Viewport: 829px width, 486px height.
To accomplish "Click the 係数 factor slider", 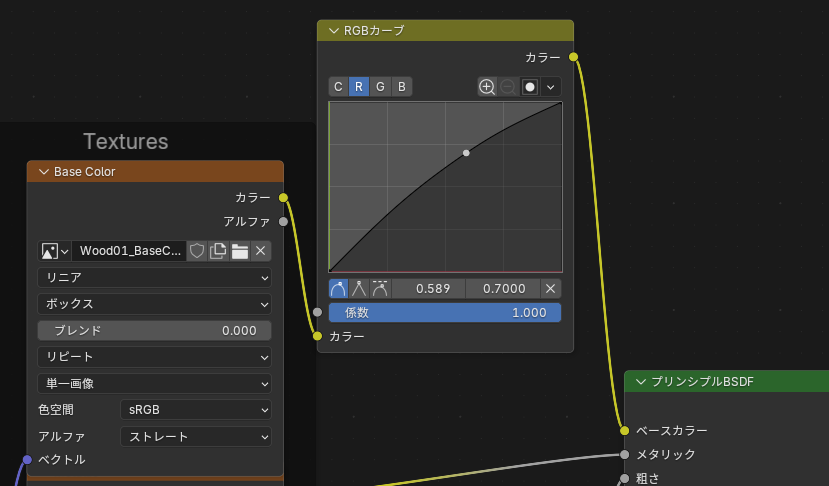I will 445,313.
